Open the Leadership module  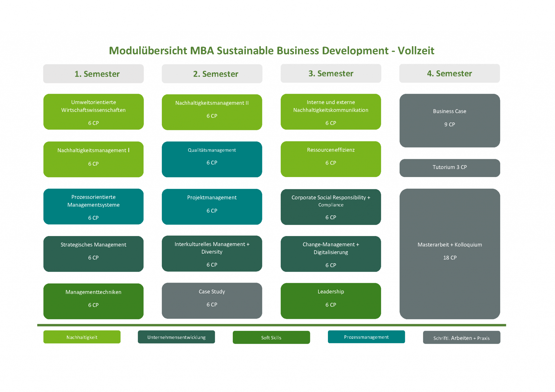tap(331, 300)
